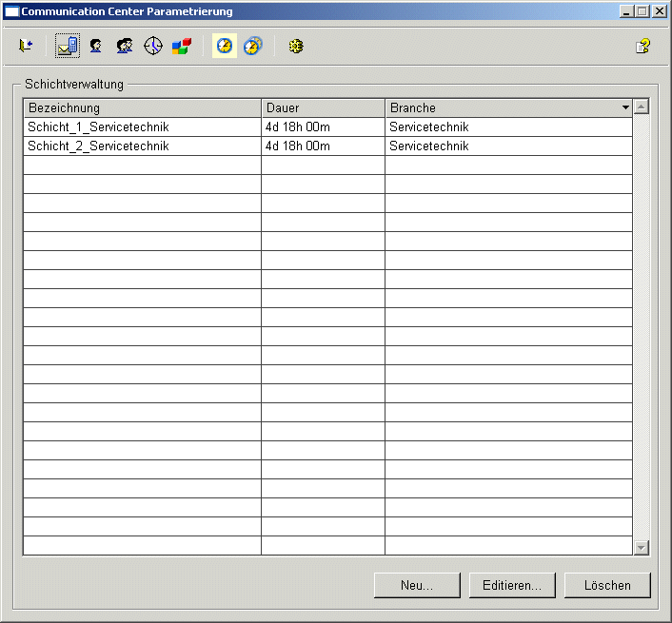
Task: Open the yellow gear settings icon
Action: pyautogui.click(x=296, y=46)
